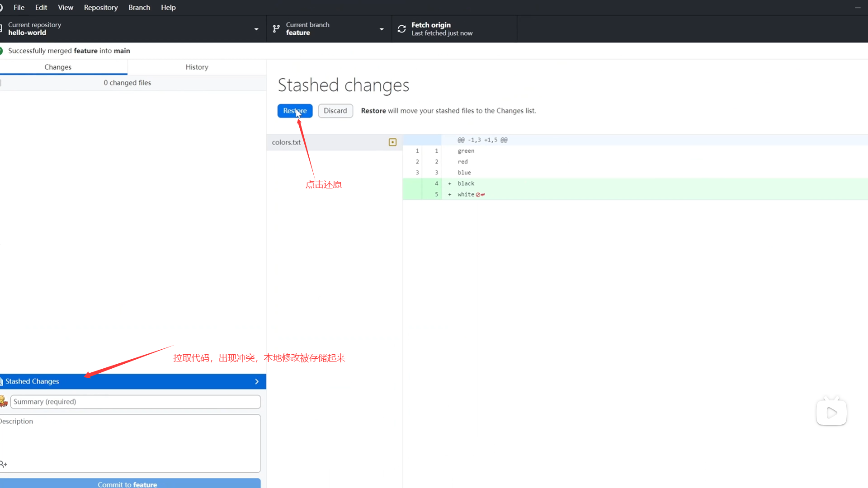868x488 pixels.
Task: Click modified file status icon beside colors.txt
Action: point(392,142)
